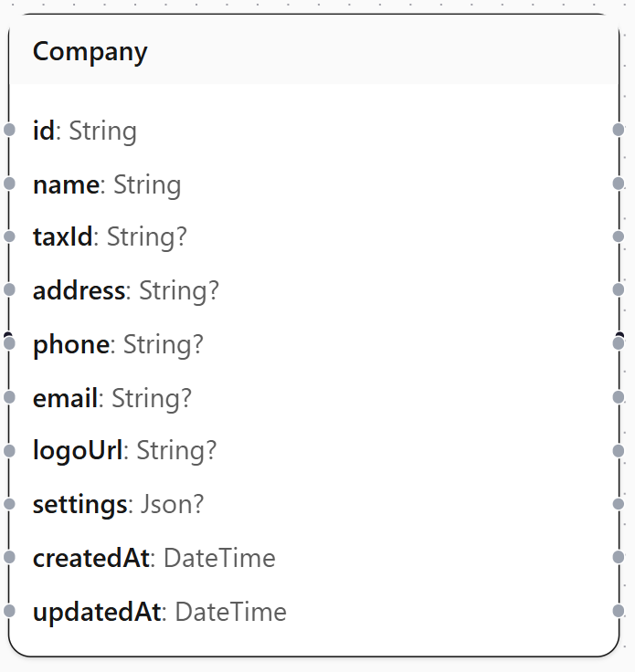The image size is (635, 672).
Task: Click the id: String field row
Action: 314,130
